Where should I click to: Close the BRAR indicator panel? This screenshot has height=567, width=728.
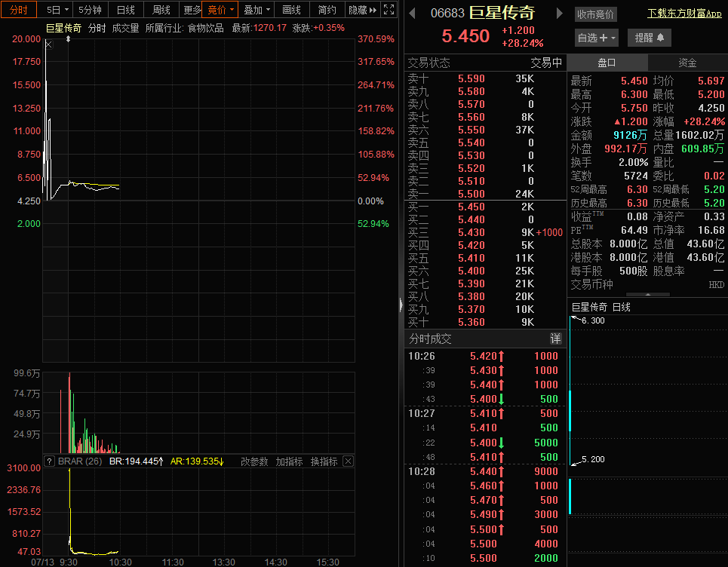[348, 461]
